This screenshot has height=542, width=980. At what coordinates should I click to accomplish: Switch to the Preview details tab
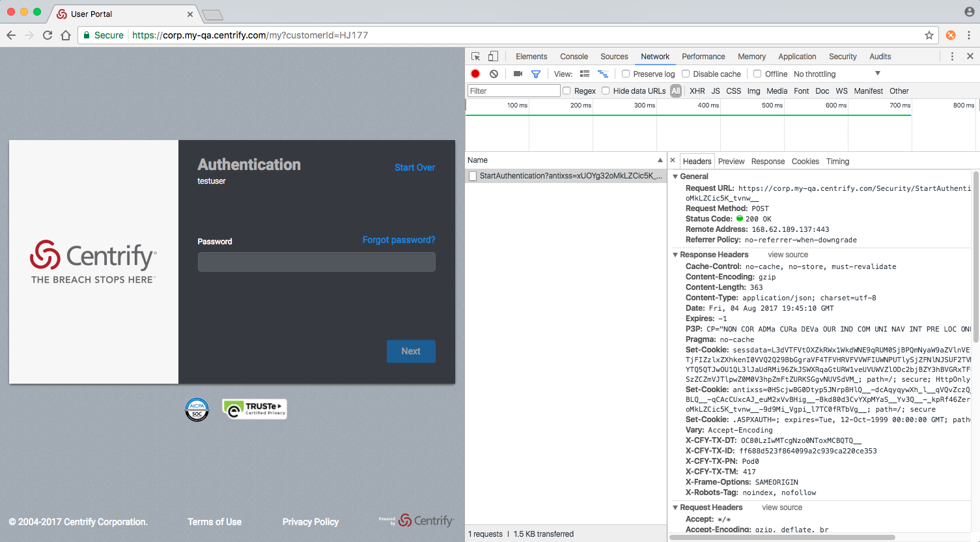coord(731,162)
